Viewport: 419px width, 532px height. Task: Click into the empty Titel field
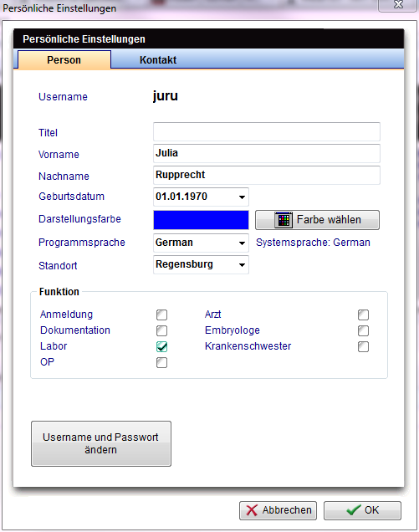pos(266,131)
